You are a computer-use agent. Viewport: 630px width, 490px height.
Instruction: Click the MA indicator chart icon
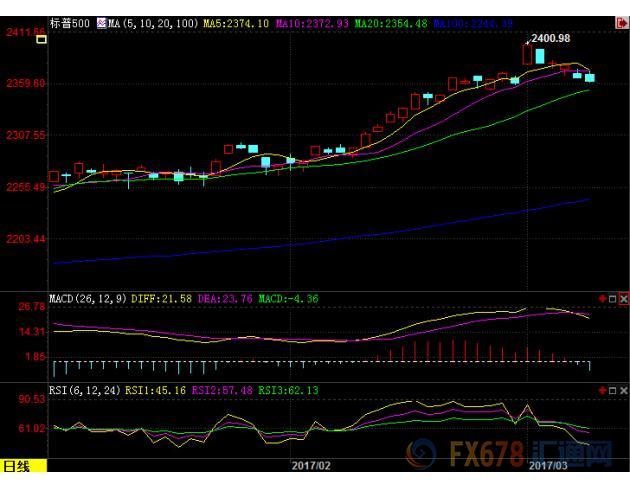102,23
